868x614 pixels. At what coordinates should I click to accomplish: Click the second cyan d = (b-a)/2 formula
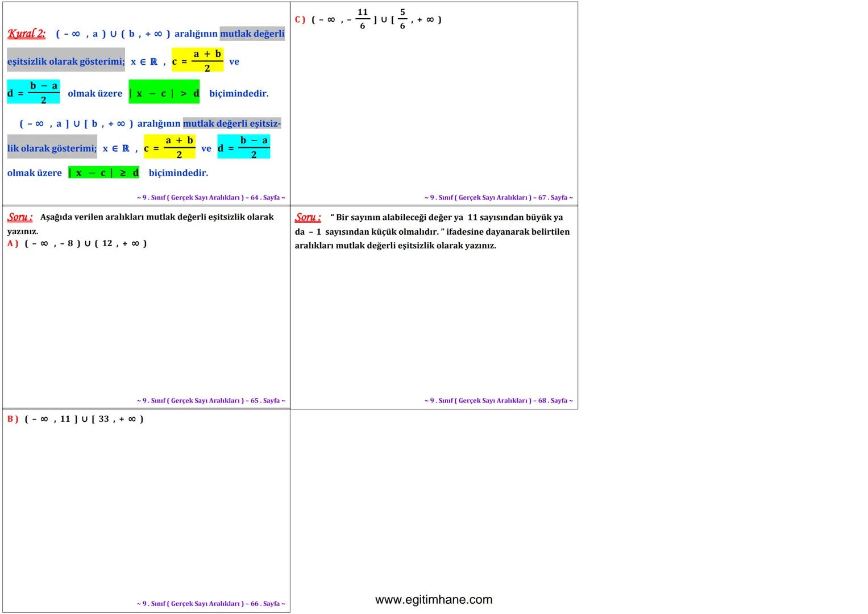click(x=243, y=146)
